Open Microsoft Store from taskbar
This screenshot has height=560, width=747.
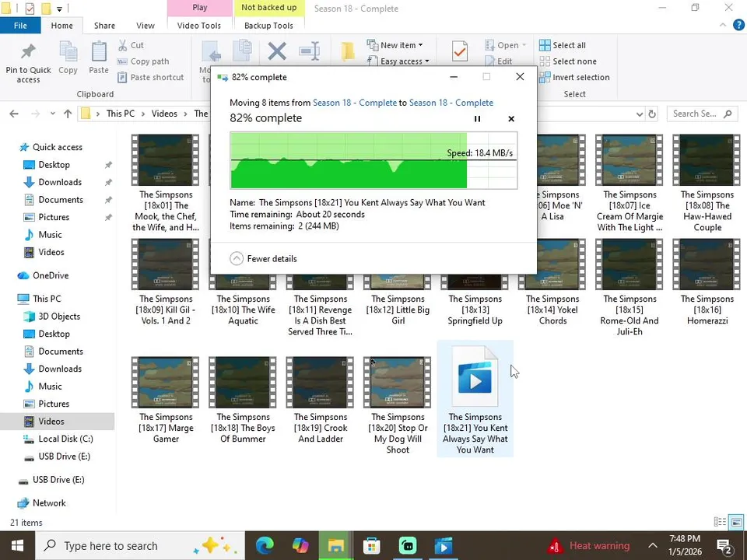pyautogui.click(x=372, y=546)
